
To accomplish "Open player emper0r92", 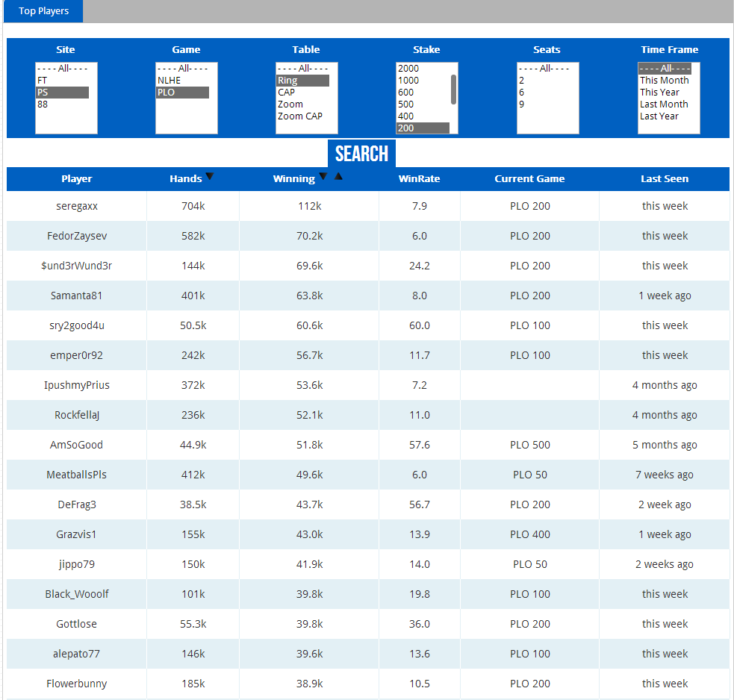I will [x=77, y=356].
